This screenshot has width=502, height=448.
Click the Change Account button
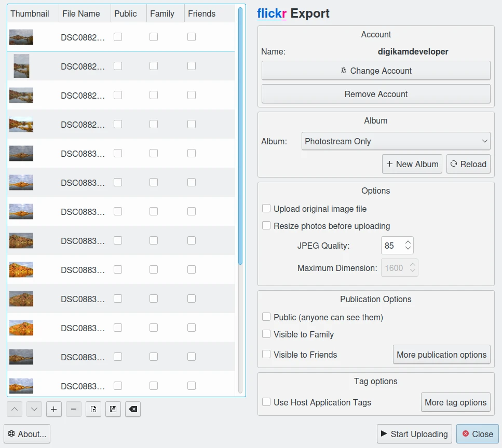[x=376, y=71]
